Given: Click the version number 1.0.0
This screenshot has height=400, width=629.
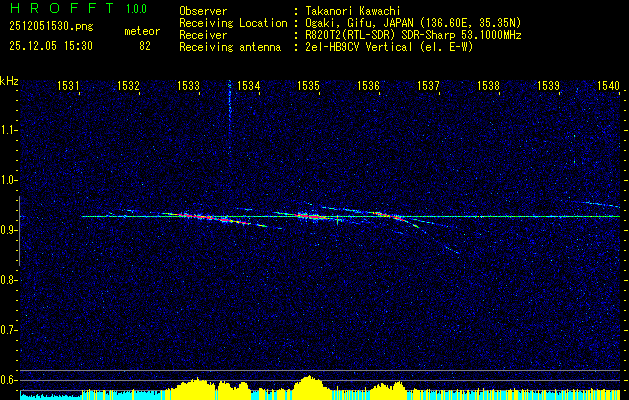Looking at the screenshot, I should pyautogui.click(x=136, y=9).
